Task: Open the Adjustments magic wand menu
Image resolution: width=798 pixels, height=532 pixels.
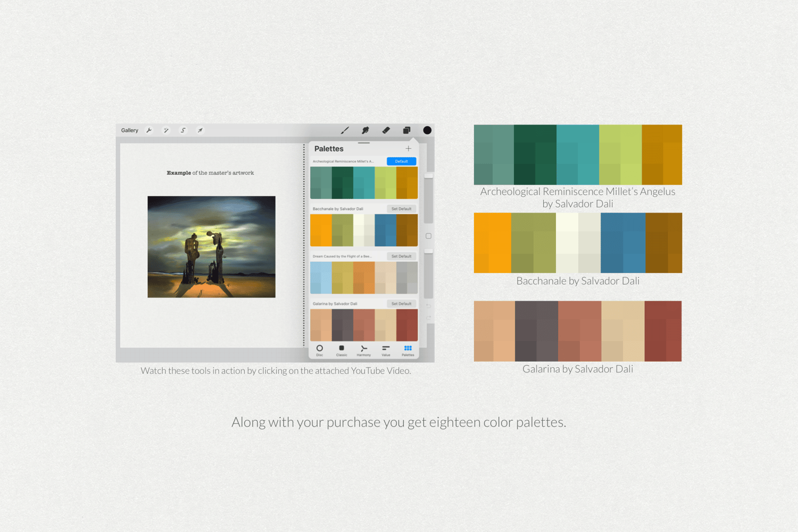Action: click(166, 130)
